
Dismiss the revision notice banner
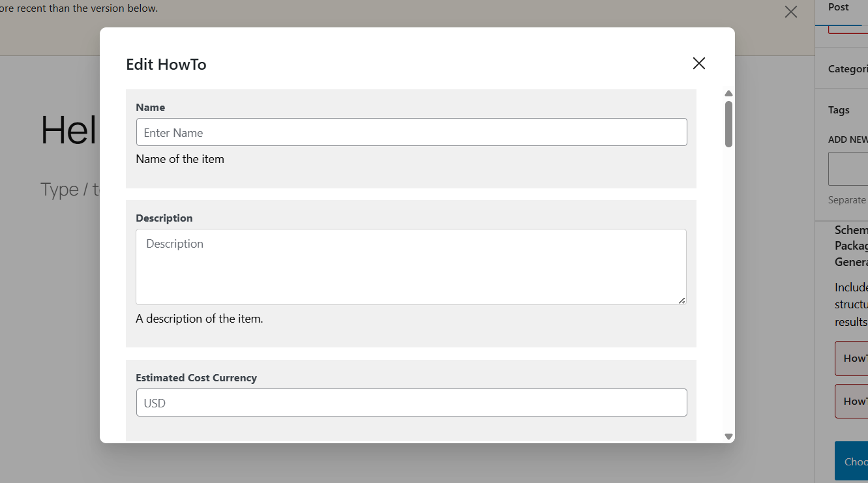click(791, 12)
